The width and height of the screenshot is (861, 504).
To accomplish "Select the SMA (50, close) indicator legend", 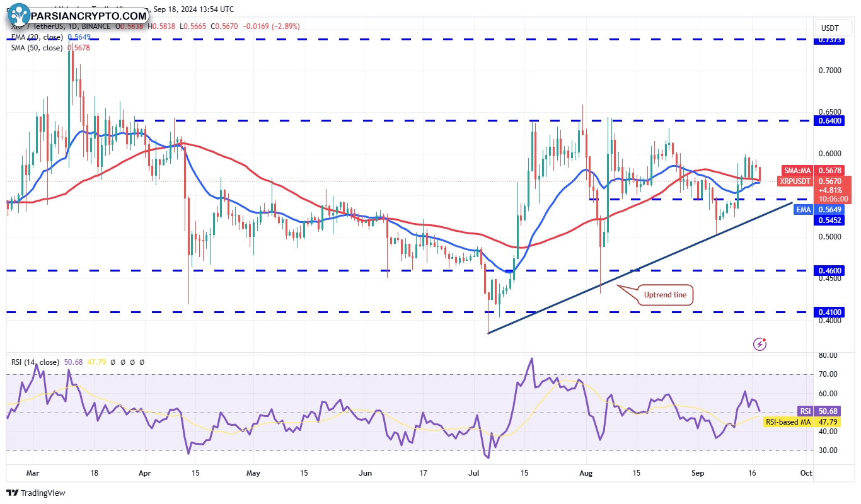I will 37,48.
